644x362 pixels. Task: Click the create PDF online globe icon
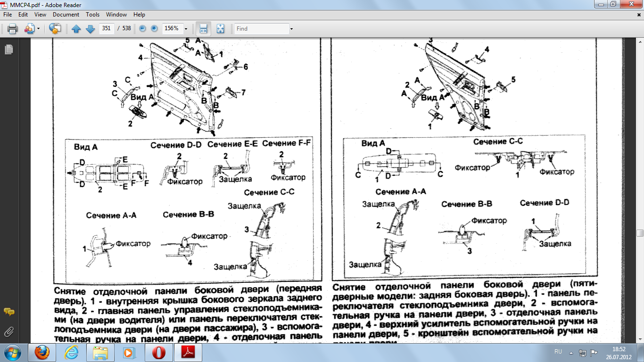coord(55,29)
